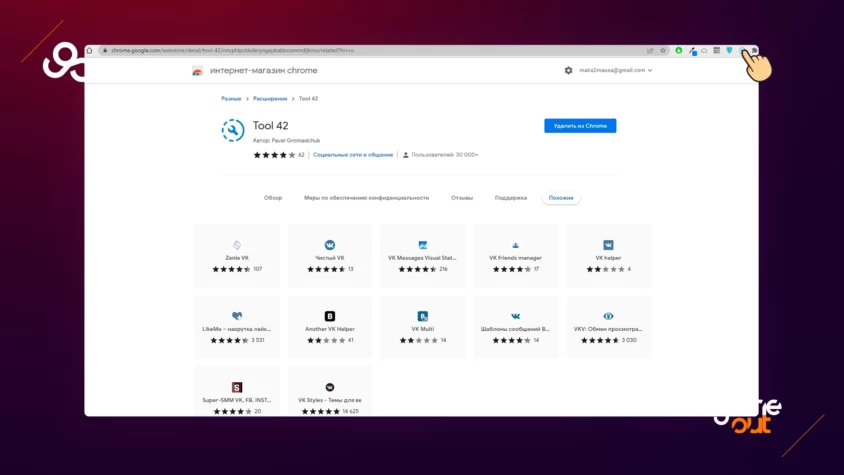Click the browser address bar URL

tap(233, 50)
